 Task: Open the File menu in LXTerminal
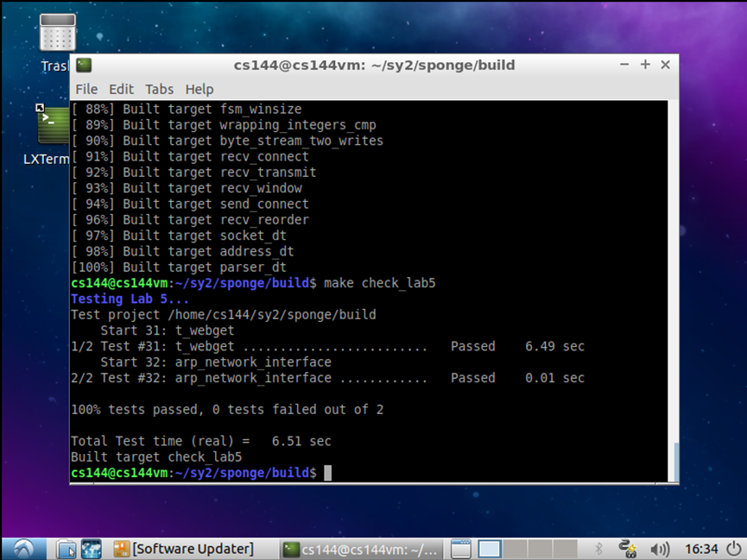point(85,89)
